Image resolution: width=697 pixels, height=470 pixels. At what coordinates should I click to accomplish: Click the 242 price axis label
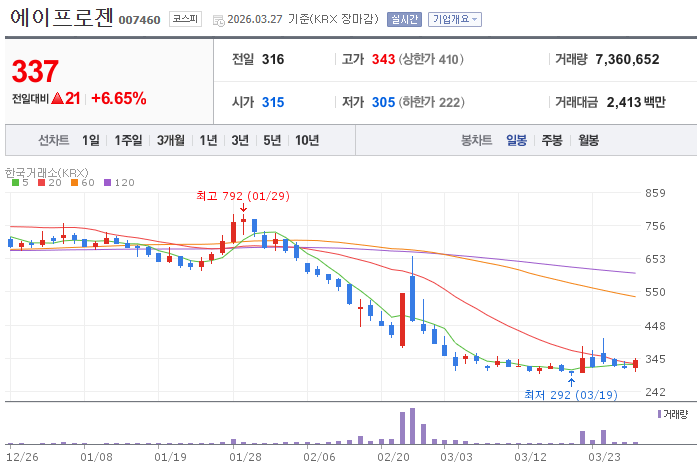656,392
